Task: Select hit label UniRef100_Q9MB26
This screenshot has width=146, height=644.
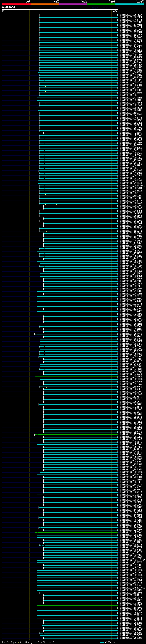Action: [131, 108]
